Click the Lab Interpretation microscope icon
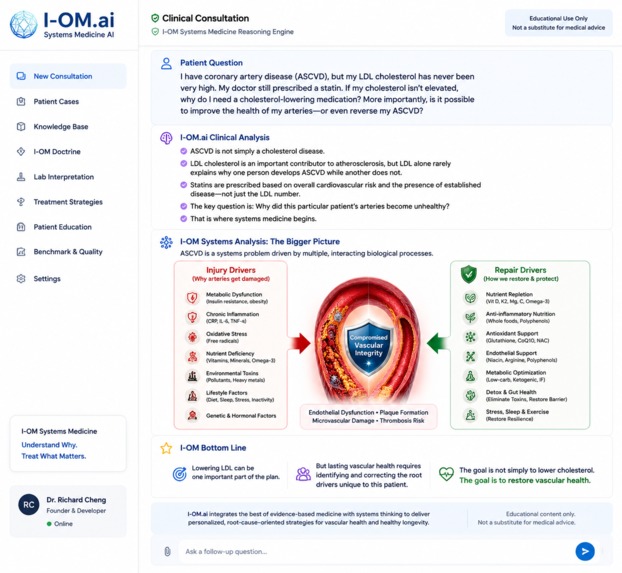The height and width of the screenshot is (573, 622). (21, 177)
